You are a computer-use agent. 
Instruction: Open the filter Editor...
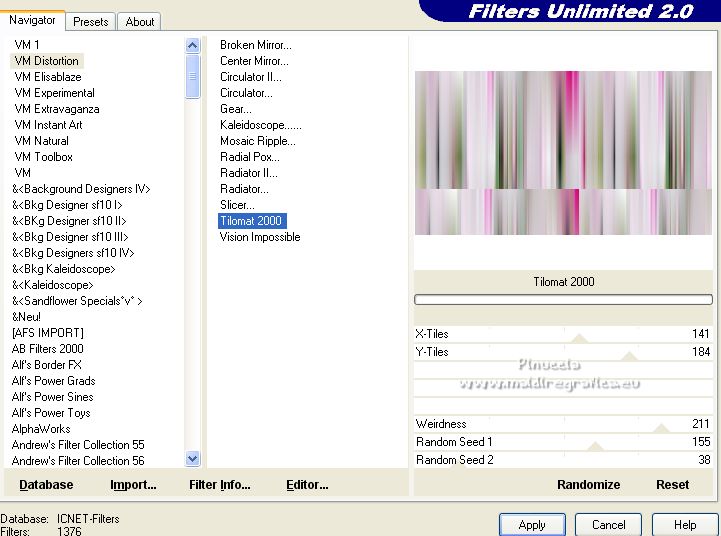[x=307, y=485]
